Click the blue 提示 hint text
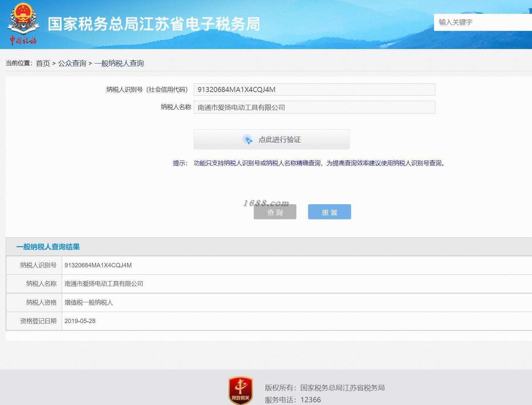This screenshot has height=405, width=532. 309,163
